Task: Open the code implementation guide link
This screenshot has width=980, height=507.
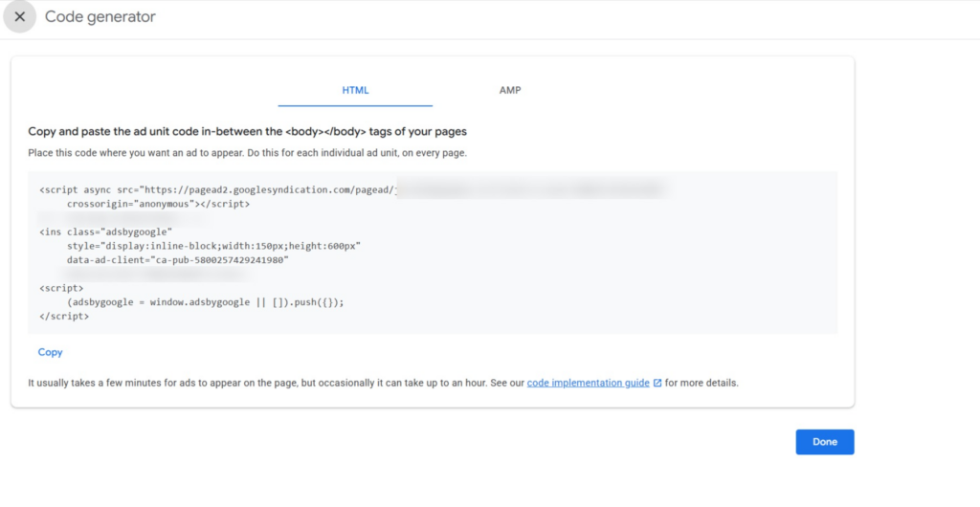Action: [588, 383]
